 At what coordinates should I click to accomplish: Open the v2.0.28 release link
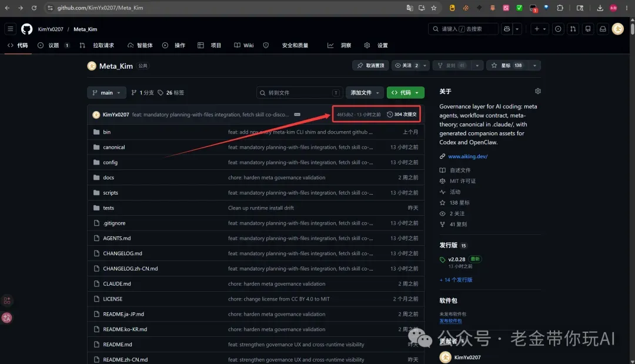456,259
